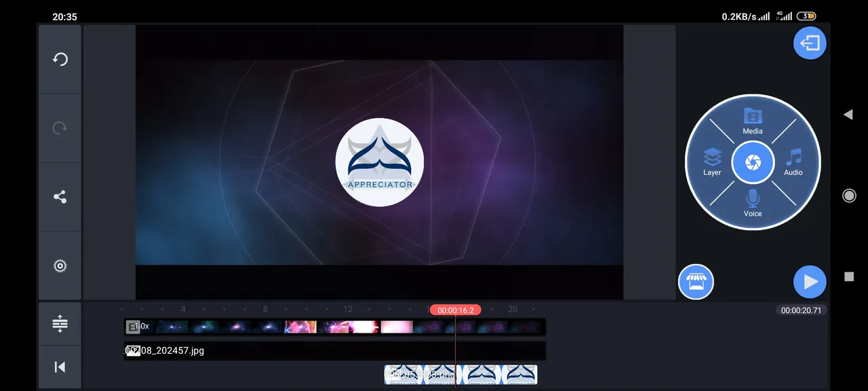
Task: Tap the 4 second ruler mark
Action: [x=183, y=310]
